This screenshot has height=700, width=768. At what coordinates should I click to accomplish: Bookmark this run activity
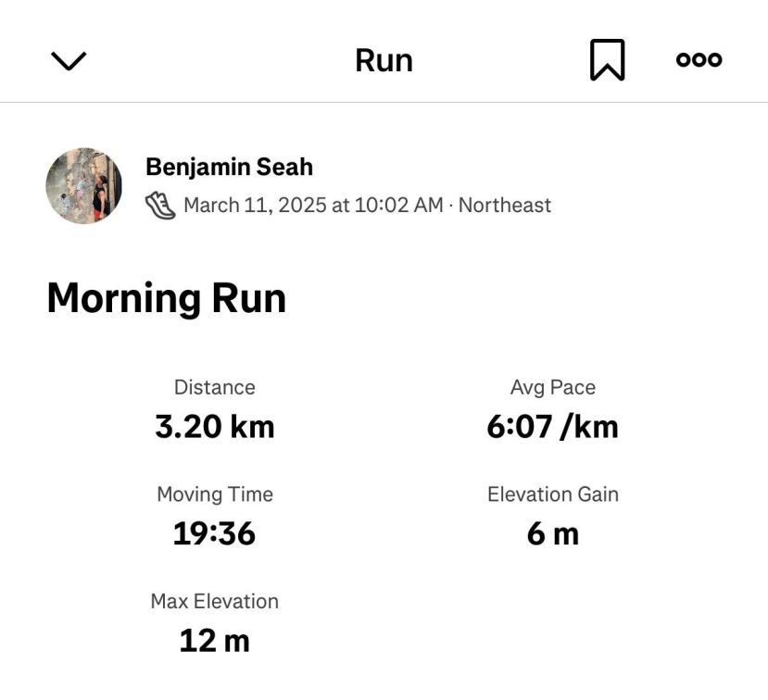pyautogui.click(x=608, y=59)
